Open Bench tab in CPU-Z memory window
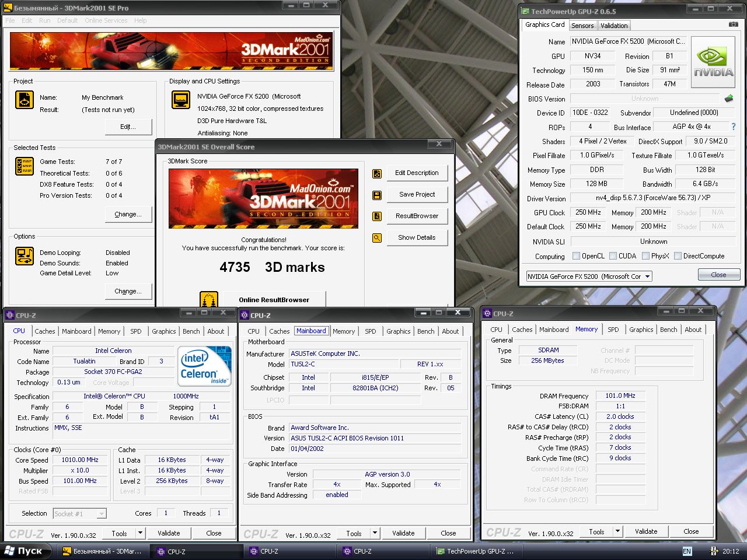The width and height of the screenshot is (747, 560). coord(669,330)
